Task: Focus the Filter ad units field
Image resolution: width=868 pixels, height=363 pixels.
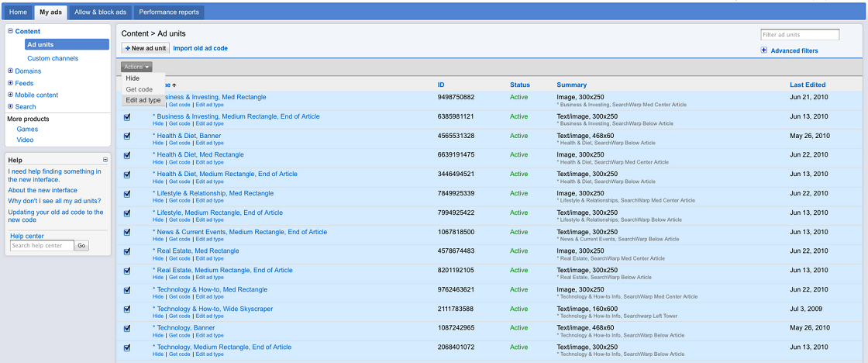Action: coord(800,35)
